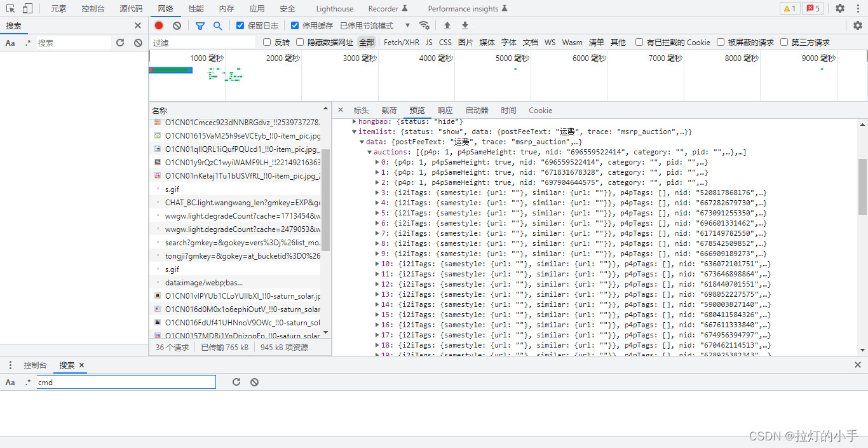Click the network overview timeline at 5000 毫秒
The image size is (868, 448).
(x=513, y=58)
